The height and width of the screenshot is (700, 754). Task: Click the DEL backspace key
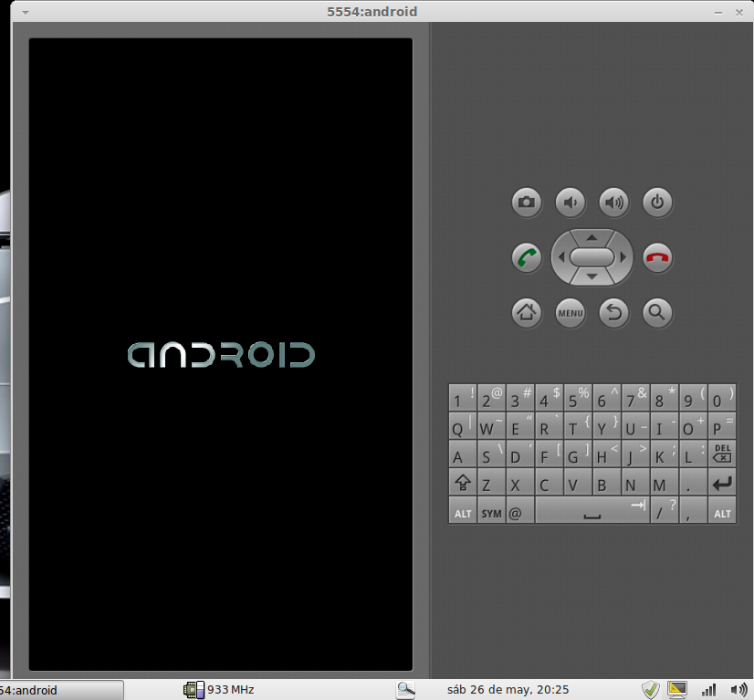[x=722, y=454]
